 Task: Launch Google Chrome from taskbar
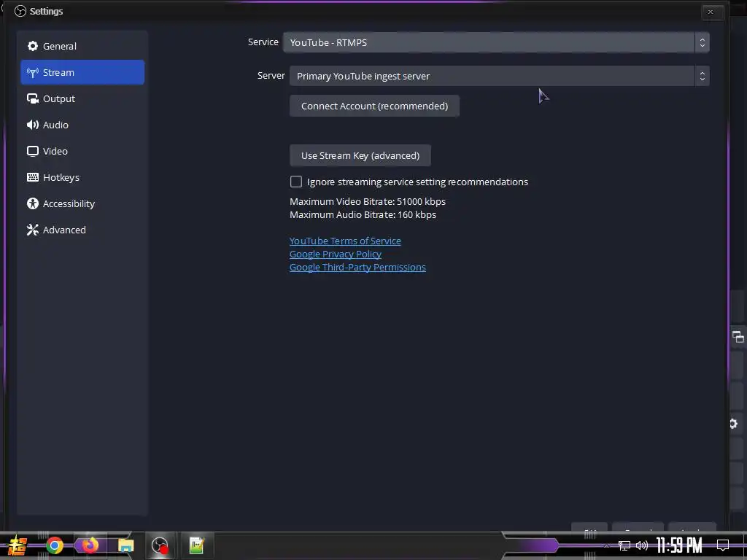54,545
